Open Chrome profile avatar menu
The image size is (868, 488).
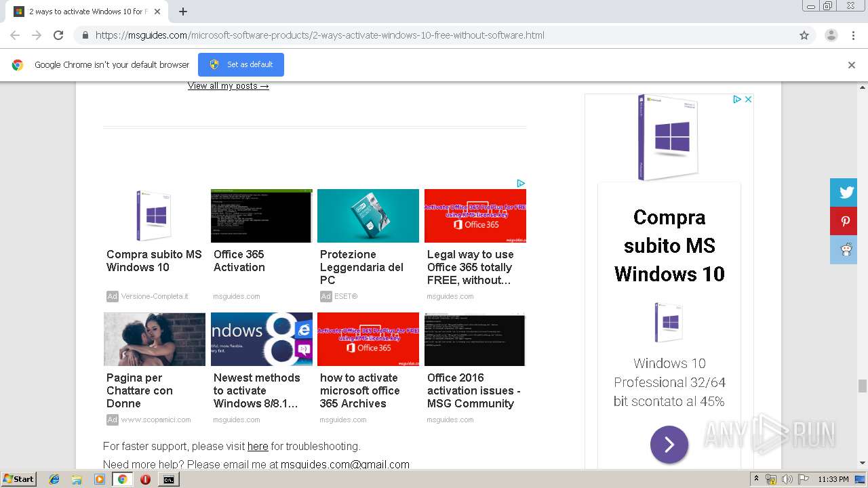[x=831, y=35]
